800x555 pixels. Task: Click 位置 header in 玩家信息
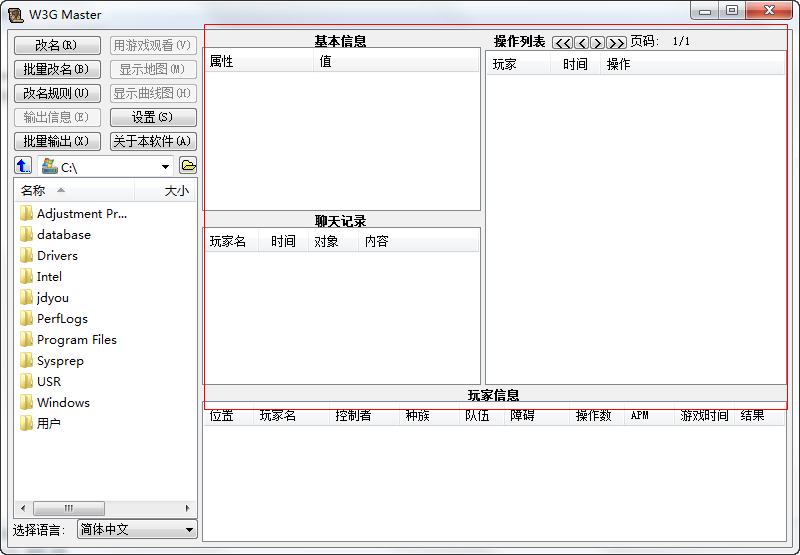[x=229, y=416]
